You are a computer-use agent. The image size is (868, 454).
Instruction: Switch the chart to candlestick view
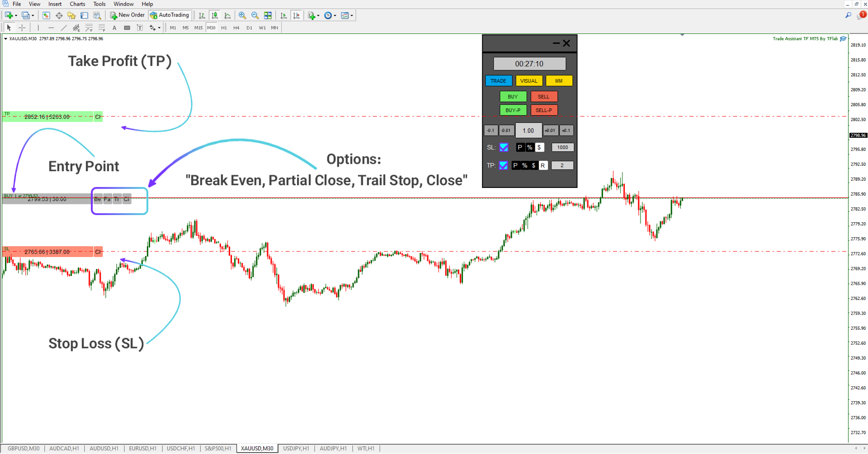(215, 15)
